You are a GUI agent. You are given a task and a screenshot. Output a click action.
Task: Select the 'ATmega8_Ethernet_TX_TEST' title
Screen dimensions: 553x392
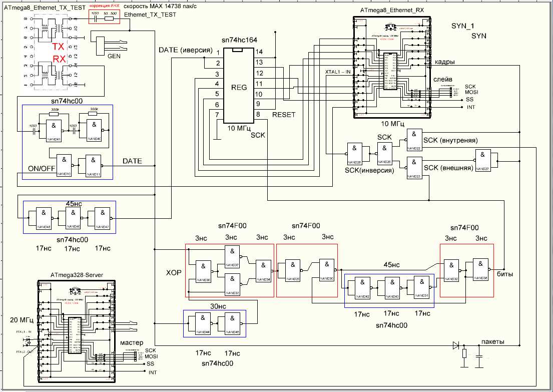(45, 7)
